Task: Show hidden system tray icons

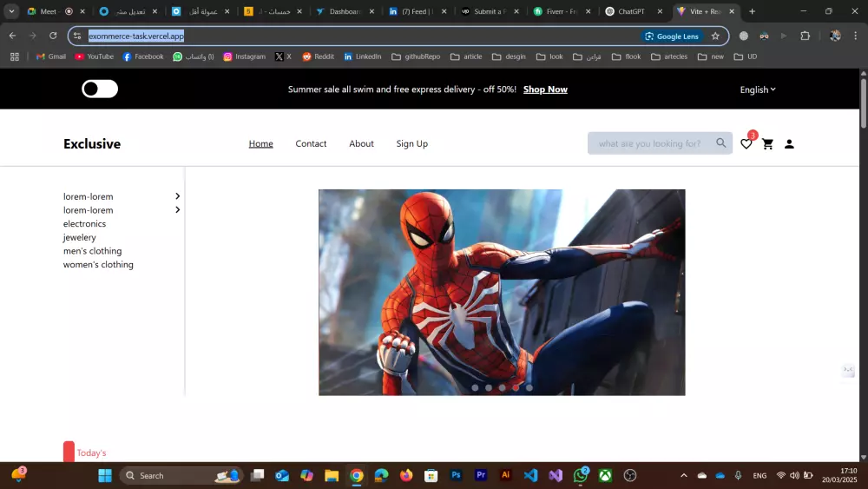Action: (684, 475)
